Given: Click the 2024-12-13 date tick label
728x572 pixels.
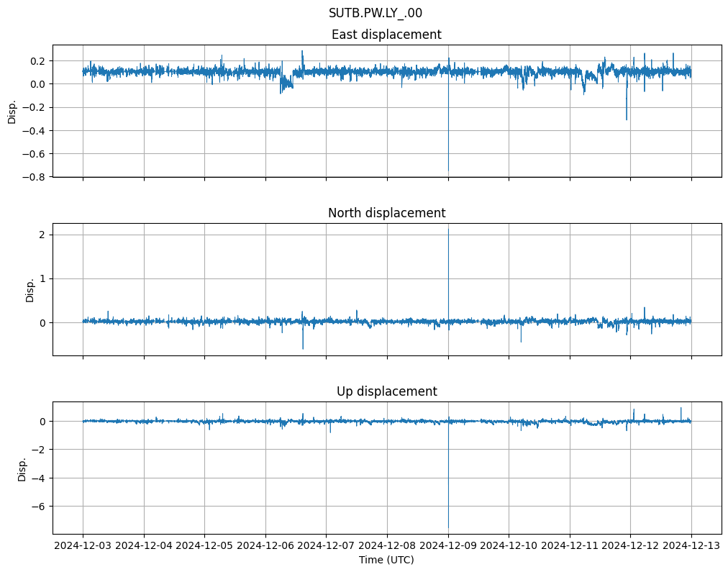Looking at the screenshot, I should [691, 546].
